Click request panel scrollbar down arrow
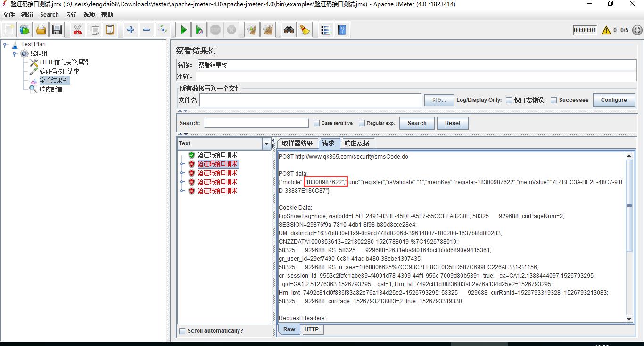This screenshot has width=644, height=346. [629, 319]
